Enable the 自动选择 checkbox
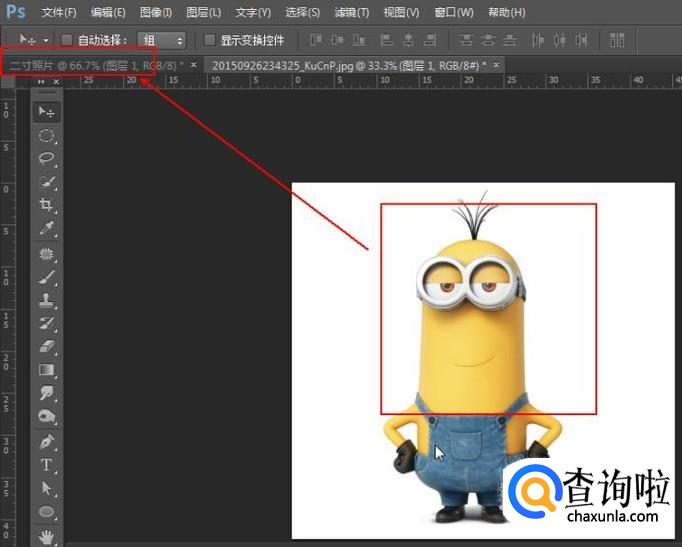The height and width of the screenshot is (547, 682). pos(67,40)
